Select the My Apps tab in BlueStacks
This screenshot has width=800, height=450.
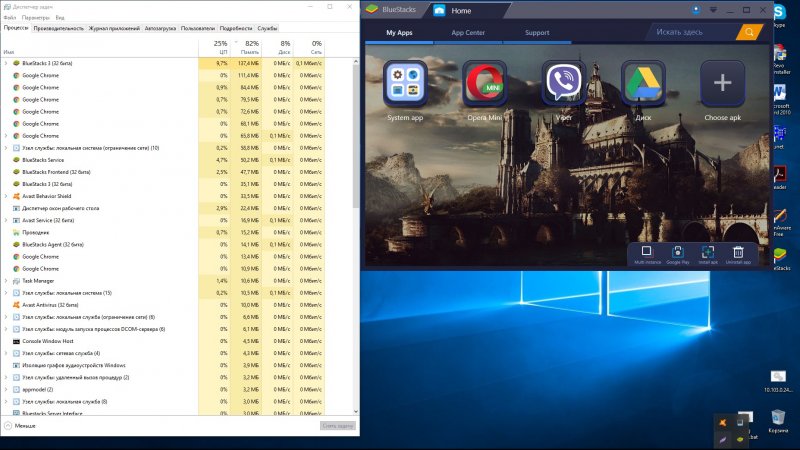399,33
